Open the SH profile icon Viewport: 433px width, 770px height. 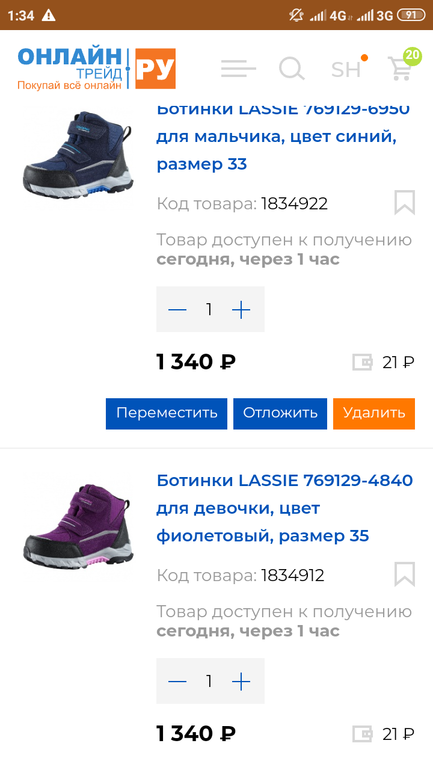346,69
